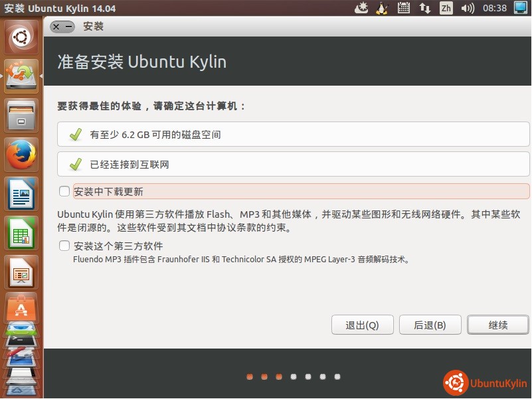Click the 继续 button to continue
The height and width of the screenshot is (399, 532).
[498, 325]
